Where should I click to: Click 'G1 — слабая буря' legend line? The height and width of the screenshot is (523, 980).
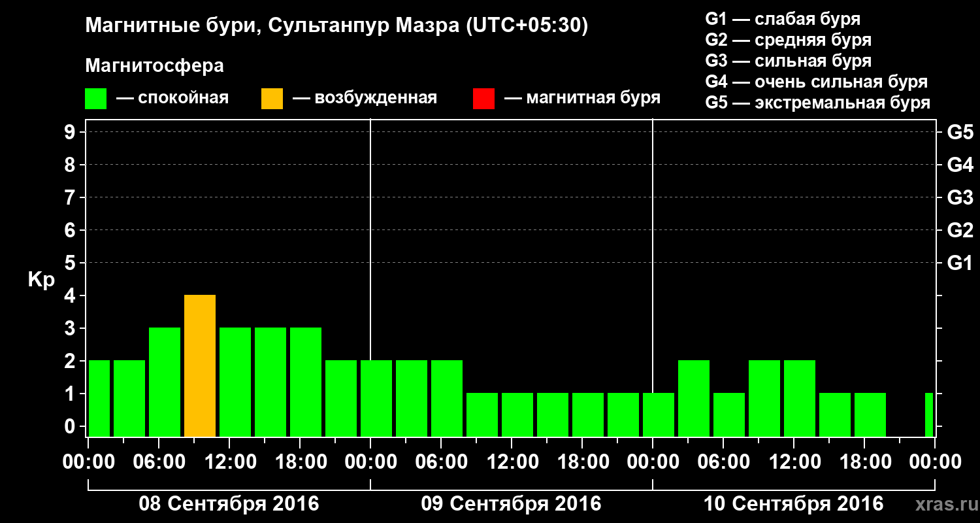[x=783, y=19]
